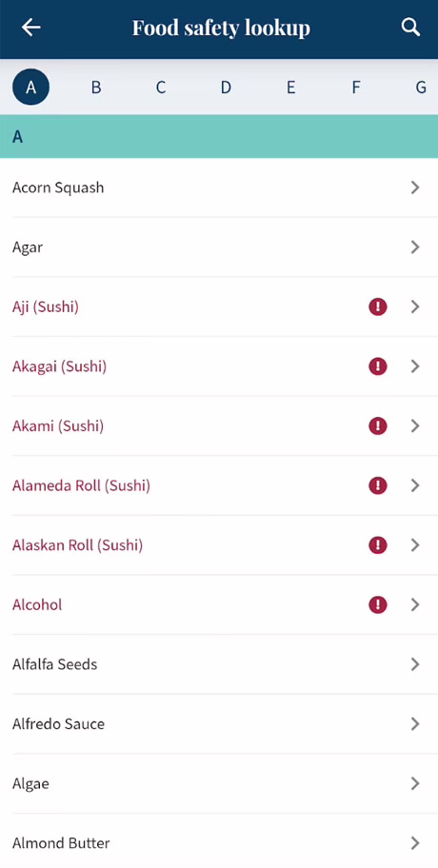The height and width of the screenshot is (868, 438).
Task: Tap the warning icon beside Akagai (Sushi)
Action: tap(378, 366)
